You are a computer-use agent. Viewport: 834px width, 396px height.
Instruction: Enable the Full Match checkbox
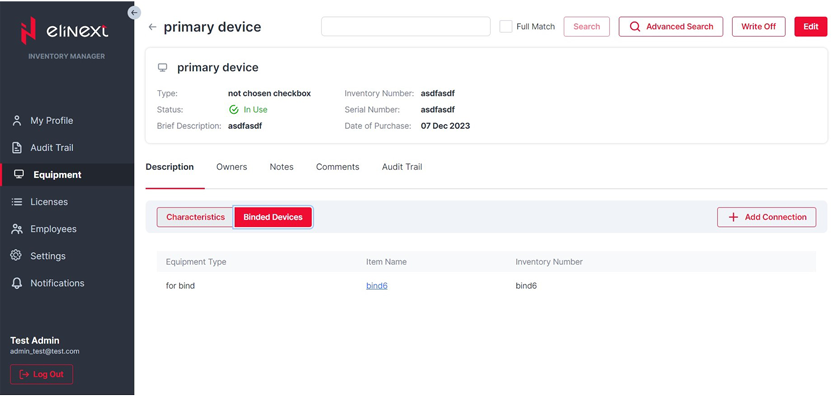pyautogui.click(x=506, y=27)
